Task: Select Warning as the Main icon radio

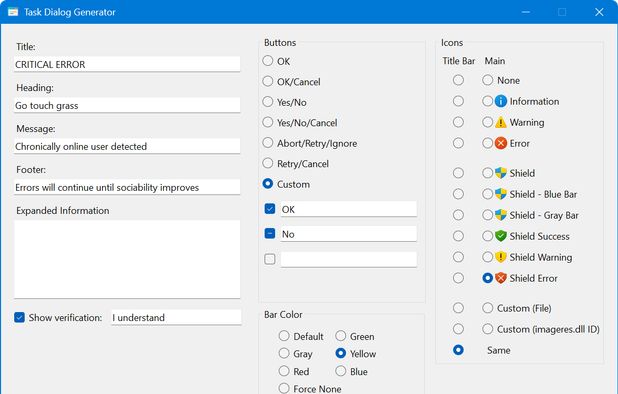Action: point(488,122)
